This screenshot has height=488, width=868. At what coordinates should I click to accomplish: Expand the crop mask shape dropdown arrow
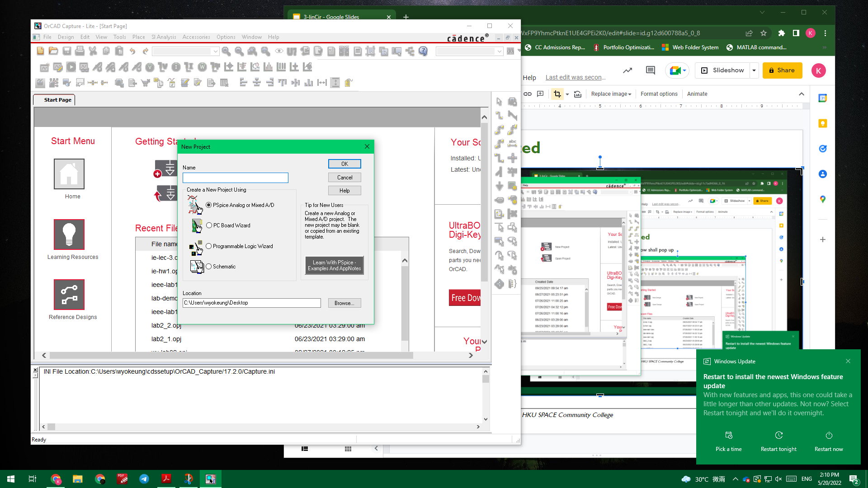click(x=567, y=94)
